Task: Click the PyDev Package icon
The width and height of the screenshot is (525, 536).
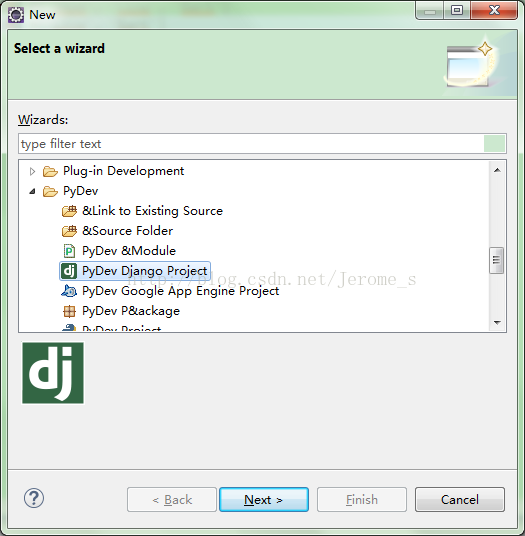Action: [x=69, y=311]
